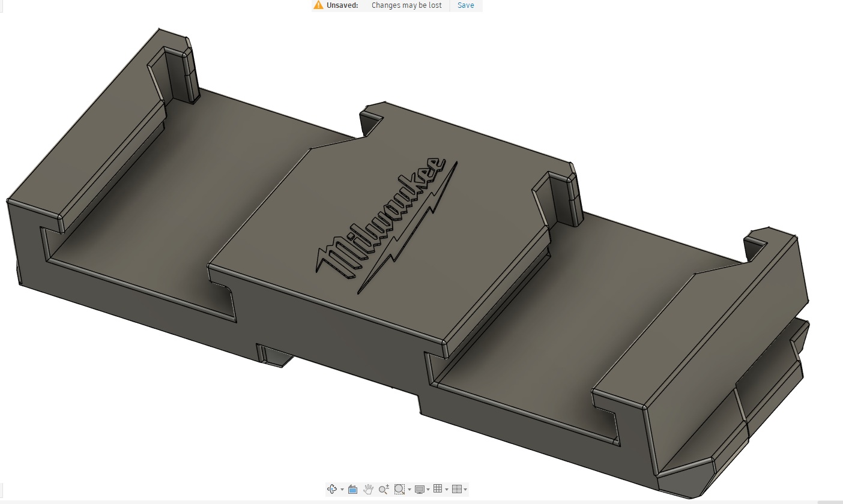Click the 'Unsaved:' label
The width and height of the screenshot is (843, 504).
[x=342, y=5]
